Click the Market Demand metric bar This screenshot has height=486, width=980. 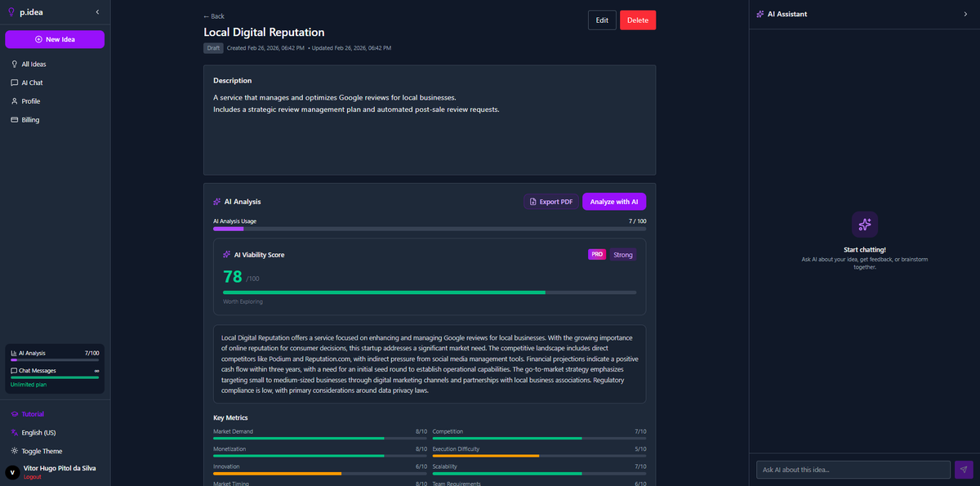320,439
